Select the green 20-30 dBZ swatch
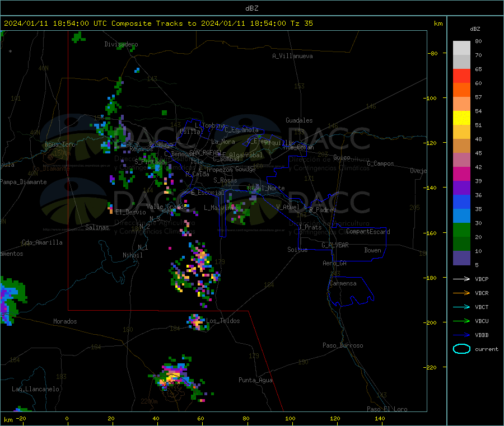 pyautogui.click(x=461, y=230)
